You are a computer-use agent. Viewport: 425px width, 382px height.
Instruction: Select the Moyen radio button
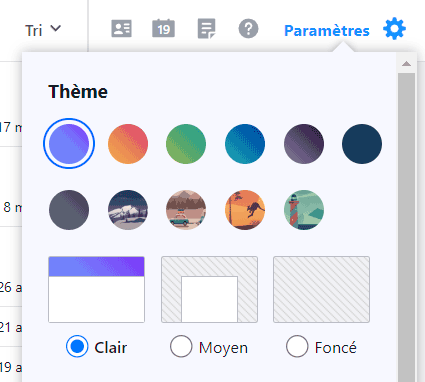181,346
